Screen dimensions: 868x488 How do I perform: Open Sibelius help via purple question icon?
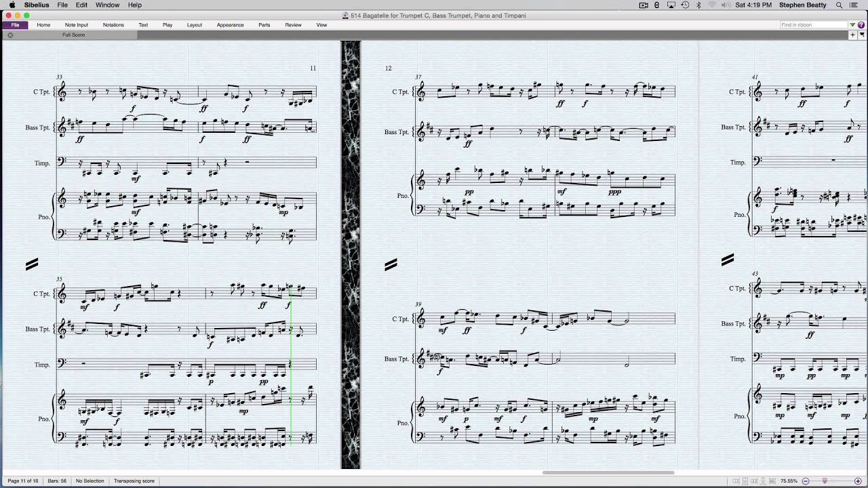861,25
